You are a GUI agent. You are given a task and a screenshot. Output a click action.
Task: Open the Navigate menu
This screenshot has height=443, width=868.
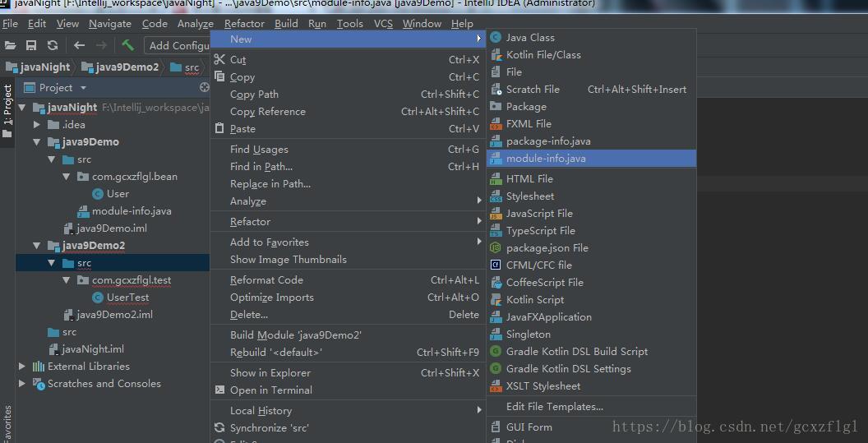pyautogui.click(x=110, y=23)
